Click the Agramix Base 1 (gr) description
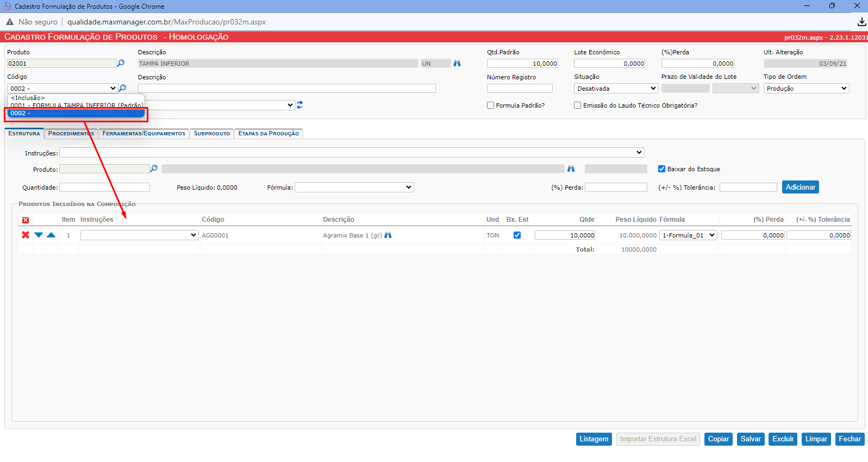 (352, 235)
